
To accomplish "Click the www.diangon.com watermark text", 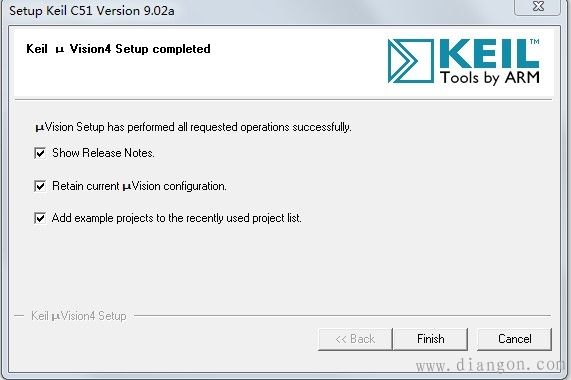I will coord(493,365).
